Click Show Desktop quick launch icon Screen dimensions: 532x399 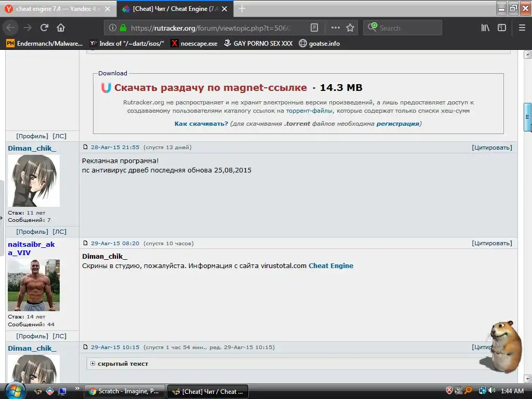62,391
